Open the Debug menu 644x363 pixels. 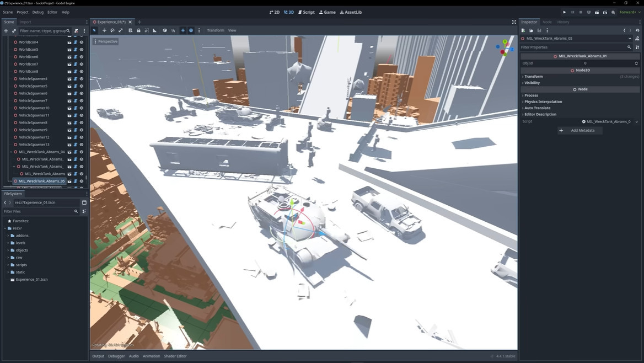click(37, 12)
